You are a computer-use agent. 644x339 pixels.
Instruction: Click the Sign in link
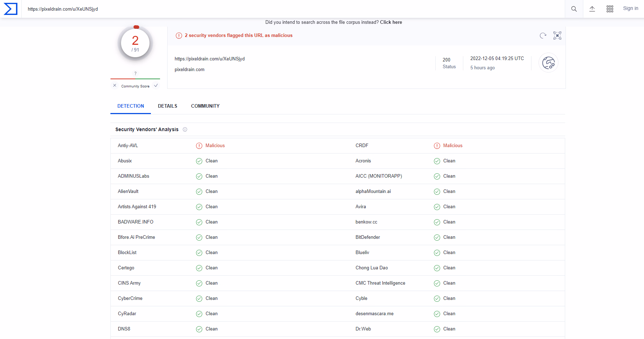click(631, 9)
